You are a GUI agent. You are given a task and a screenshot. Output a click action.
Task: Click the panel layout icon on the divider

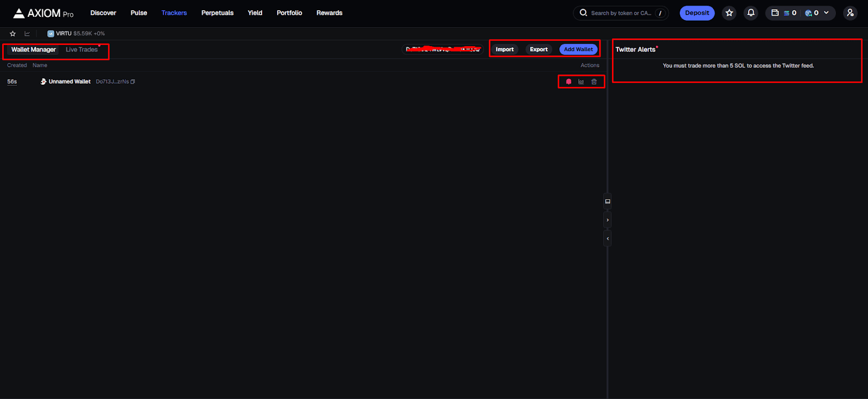coord(608,201)
